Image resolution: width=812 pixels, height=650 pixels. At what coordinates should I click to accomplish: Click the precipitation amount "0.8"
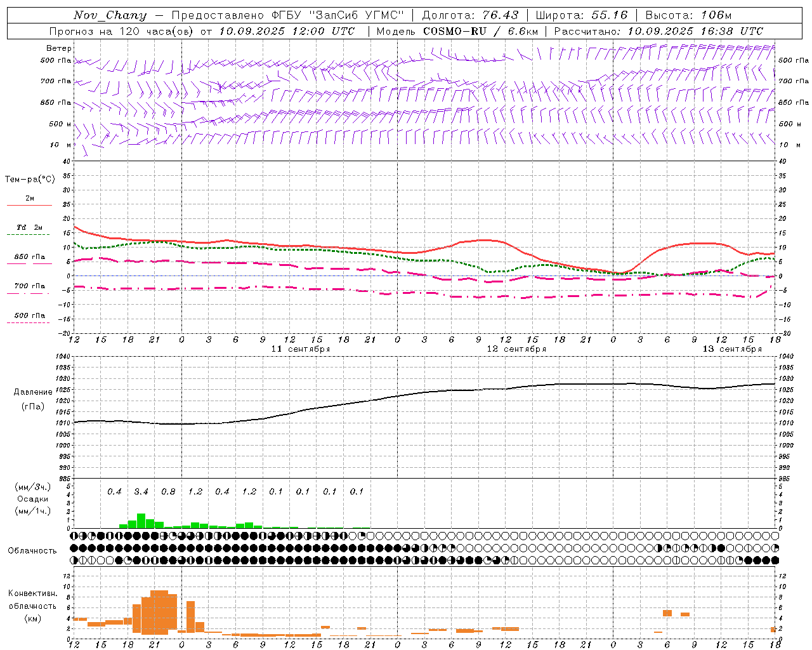tap(168, 492)
